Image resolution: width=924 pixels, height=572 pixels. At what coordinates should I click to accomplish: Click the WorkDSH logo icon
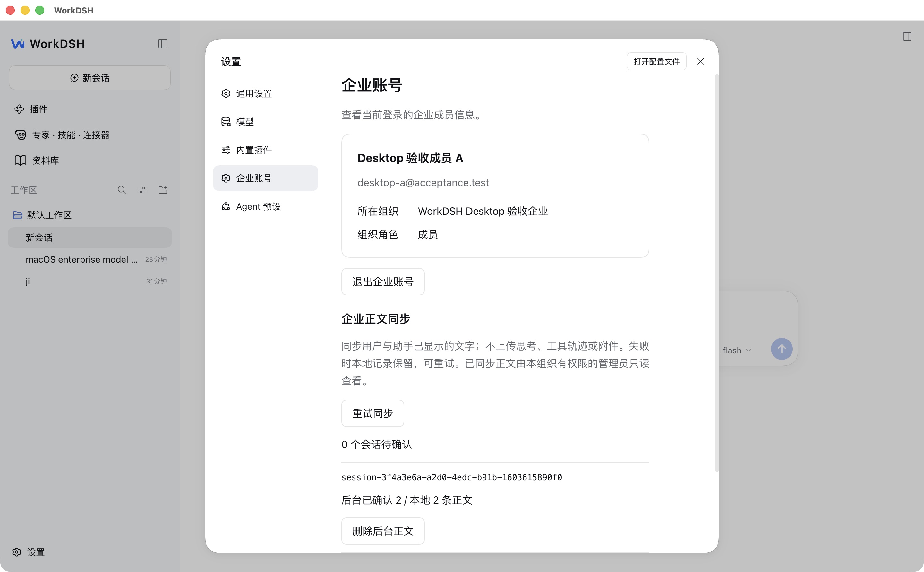[x=18, y=44]
